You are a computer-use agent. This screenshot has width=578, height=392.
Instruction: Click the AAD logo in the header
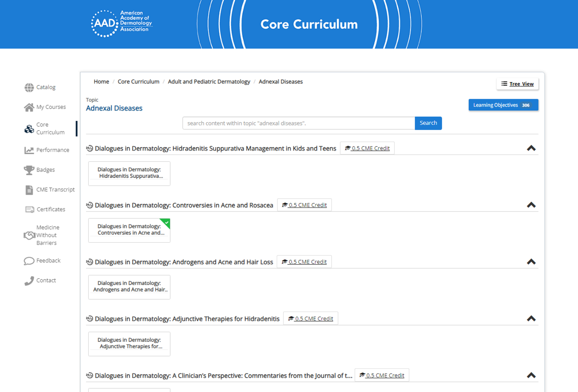click(x=122, y=23)
